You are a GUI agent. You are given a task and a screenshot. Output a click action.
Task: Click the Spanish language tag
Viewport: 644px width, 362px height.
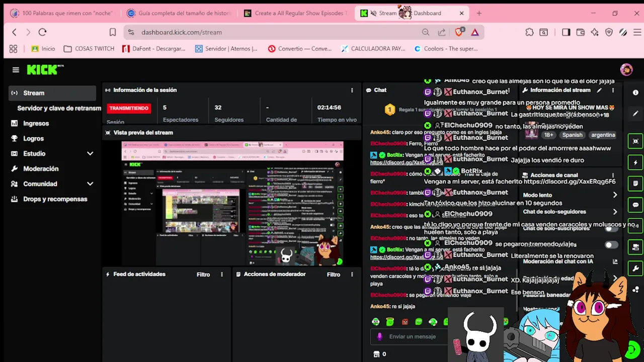tap(572, 135)
